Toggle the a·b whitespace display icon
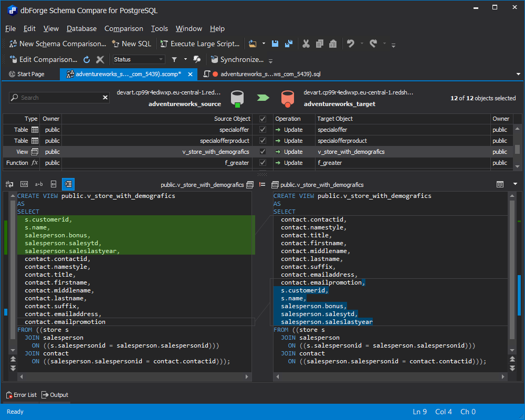 pyautogui.click(x=39, y=184)
